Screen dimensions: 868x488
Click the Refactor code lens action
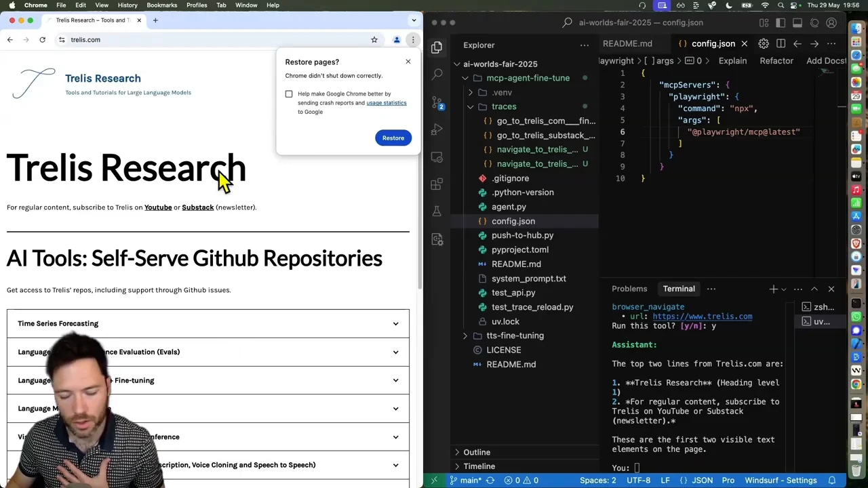pyautogui.click(x=776, y=61)
